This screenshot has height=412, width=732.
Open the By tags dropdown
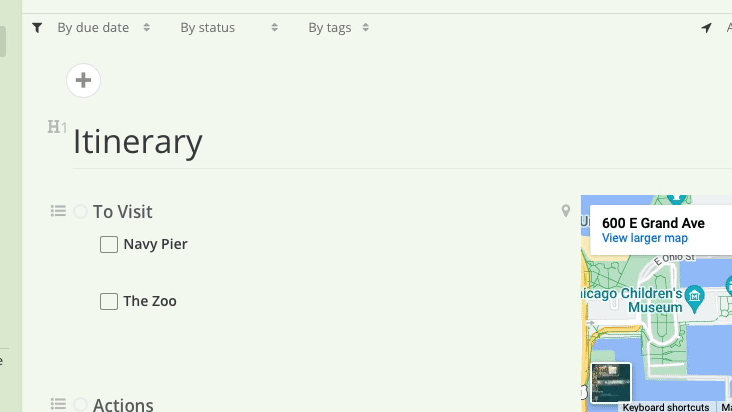click(x=339, y=28)
